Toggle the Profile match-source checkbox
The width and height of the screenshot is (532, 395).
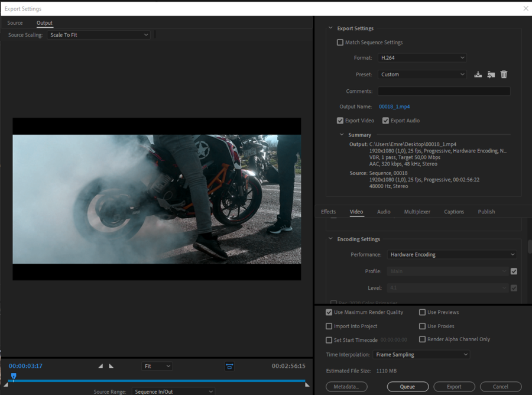click(514, 271)
